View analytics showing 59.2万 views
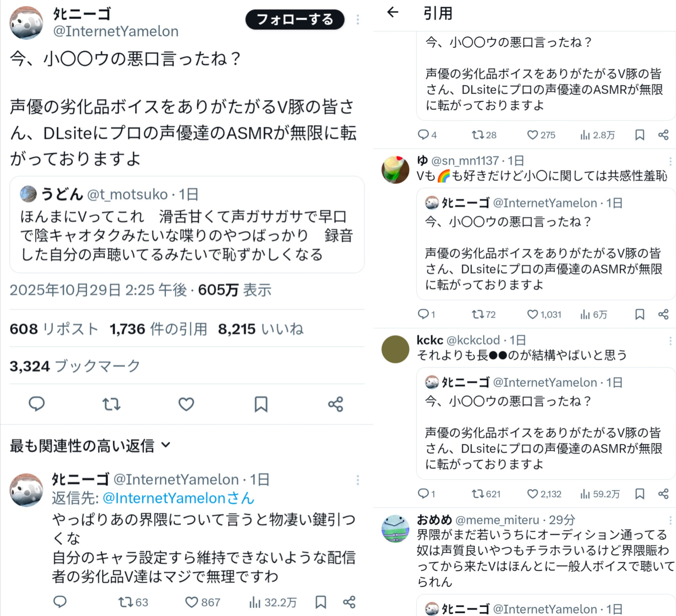 click(600, 494)
